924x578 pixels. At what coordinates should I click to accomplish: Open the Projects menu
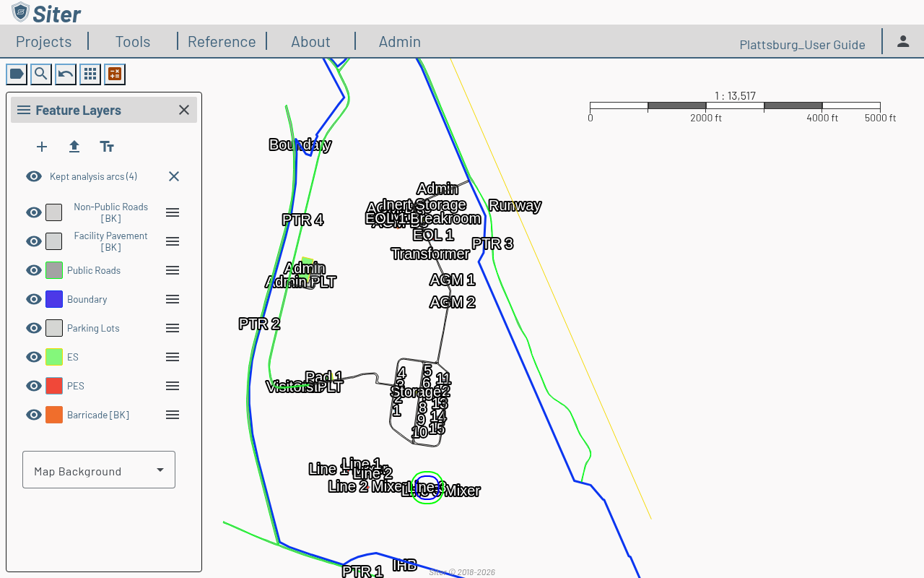click(x=44, y=42)
